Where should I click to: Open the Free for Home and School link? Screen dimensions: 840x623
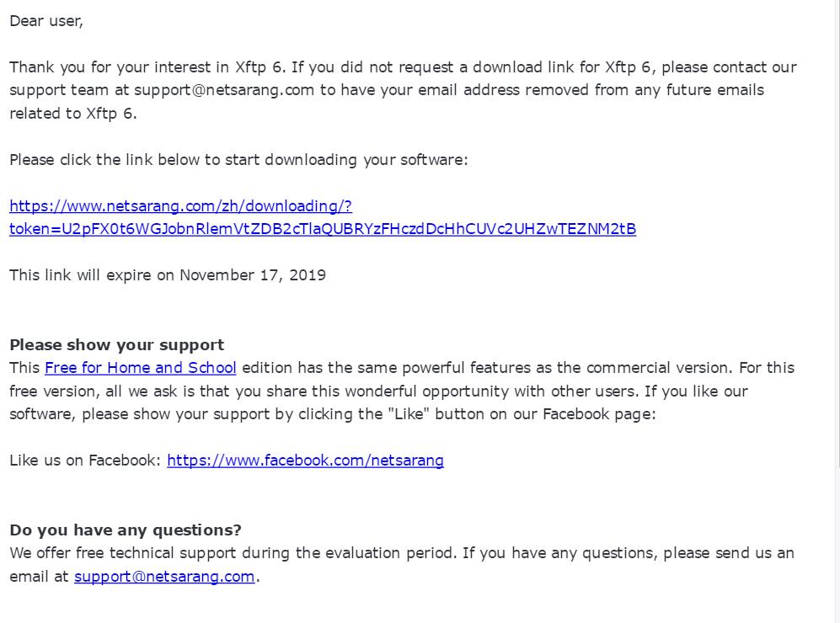[141, 368]
